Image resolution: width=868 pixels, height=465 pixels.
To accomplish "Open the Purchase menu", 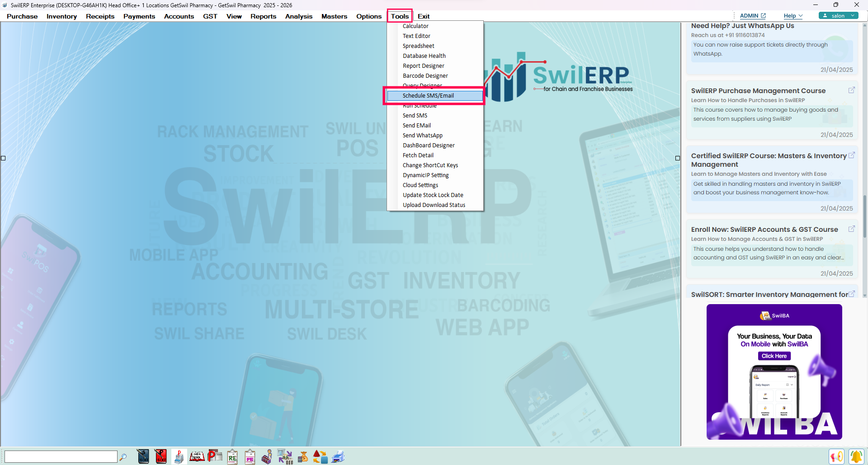I will pos(22,16).
